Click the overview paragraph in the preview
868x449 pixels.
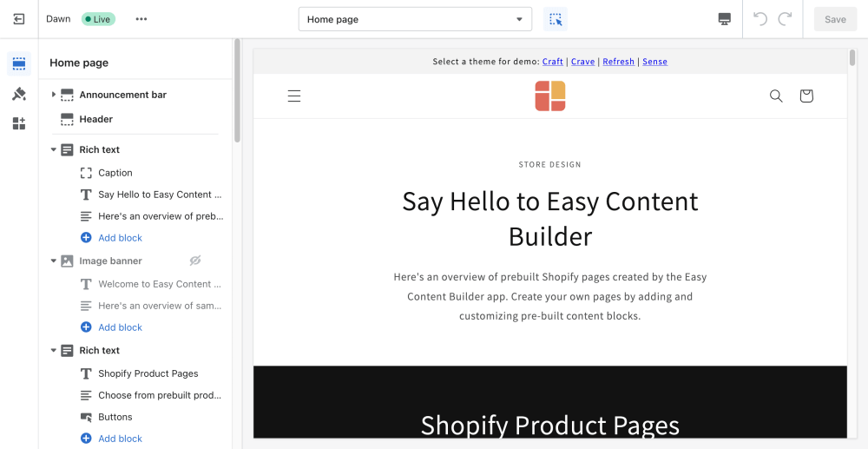(550, 297)
